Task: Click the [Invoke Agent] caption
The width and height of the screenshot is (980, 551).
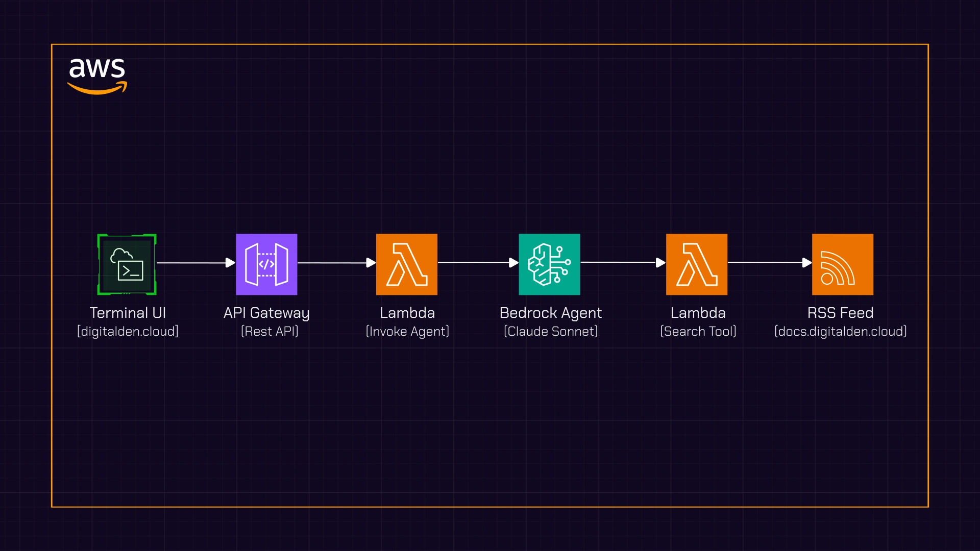Action: (407, 332)
